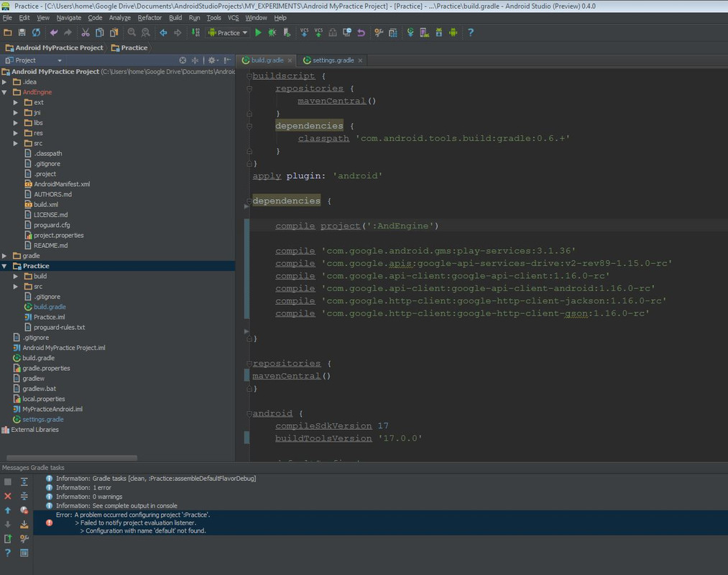Click the Paste clipboard icon
Image resolution: width=728 pixels, height=575 pixels.
[x=114, y=32]
